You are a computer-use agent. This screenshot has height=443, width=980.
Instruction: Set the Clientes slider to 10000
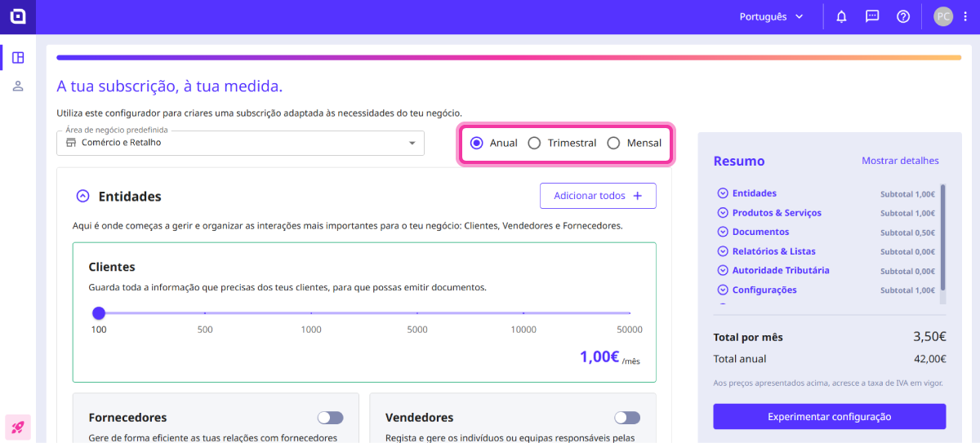pyautogui.click(x=523, y=312)
